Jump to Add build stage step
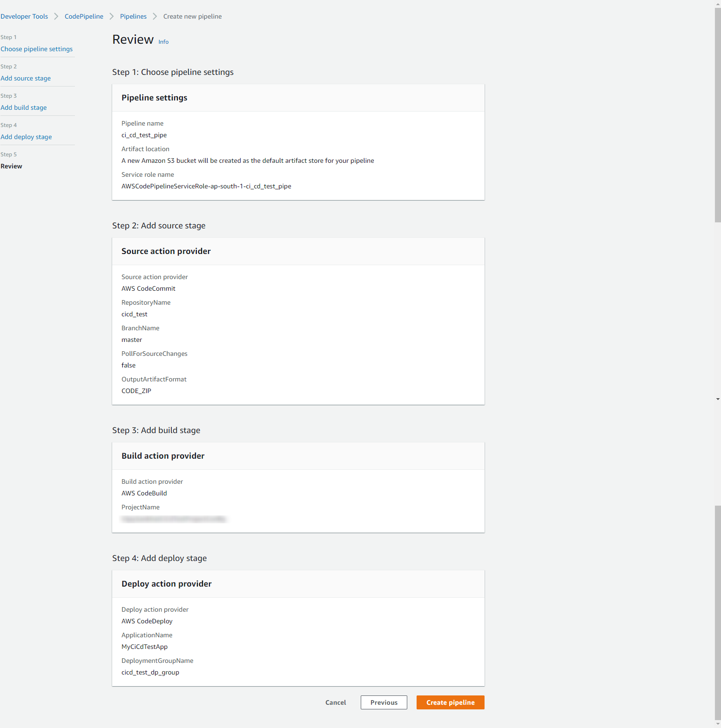721x728 pixels. point(24,107)
